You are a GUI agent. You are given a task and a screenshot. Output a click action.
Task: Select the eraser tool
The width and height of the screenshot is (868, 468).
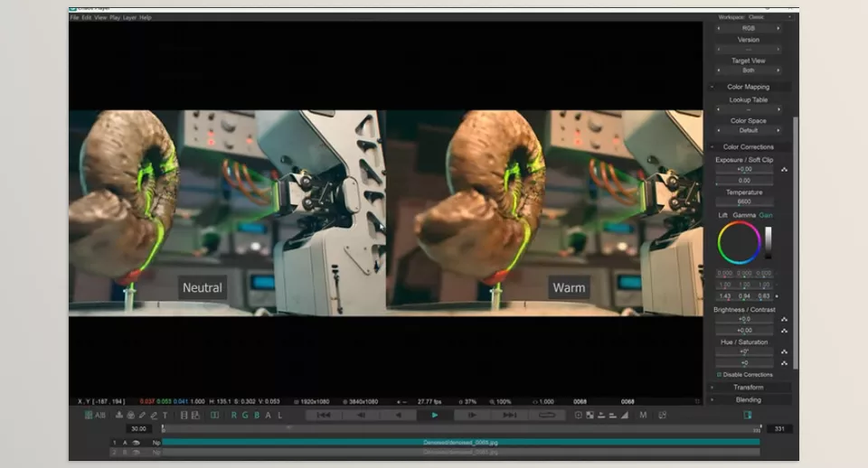(154, 415)
